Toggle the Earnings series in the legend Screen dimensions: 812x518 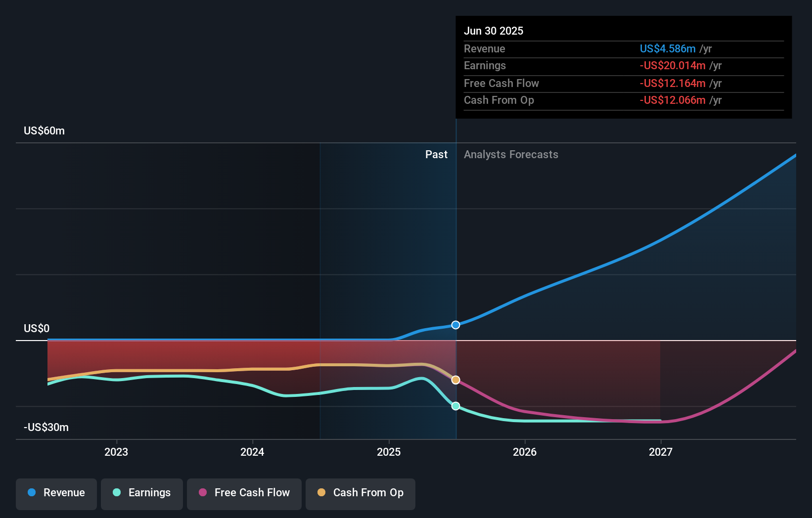tap(142, 493)
